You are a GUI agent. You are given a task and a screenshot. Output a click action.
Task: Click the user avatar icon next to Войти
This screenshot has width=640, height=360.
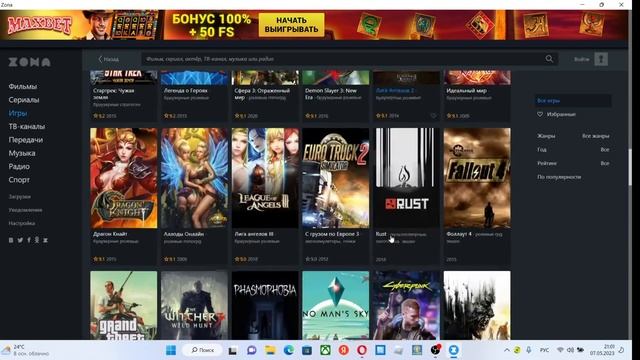click(x=601, y=59)
